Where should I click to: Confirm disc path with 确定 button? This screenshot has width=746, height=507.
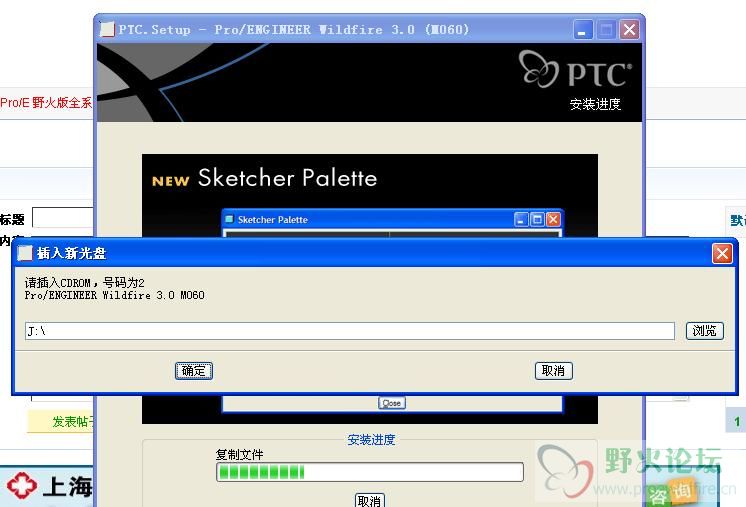194,370
